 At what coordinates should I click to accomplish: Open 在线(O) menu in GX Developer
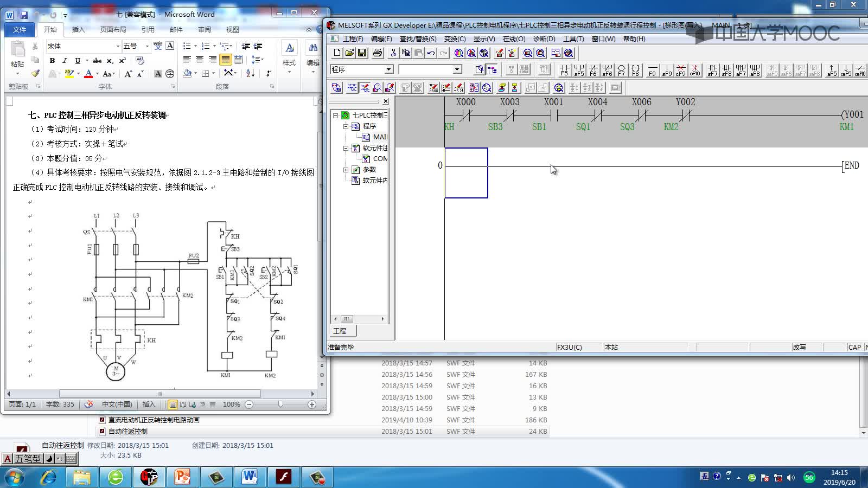(x=514, y=38)
